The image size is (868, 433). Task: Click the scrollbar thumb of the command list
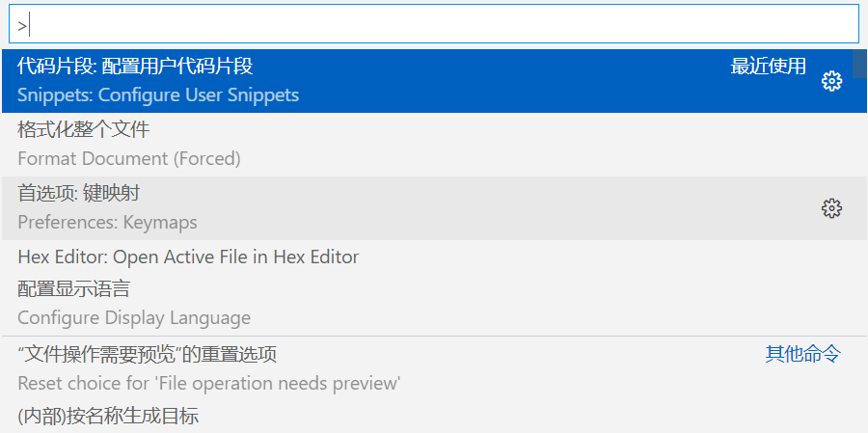(x=859, y=64)
